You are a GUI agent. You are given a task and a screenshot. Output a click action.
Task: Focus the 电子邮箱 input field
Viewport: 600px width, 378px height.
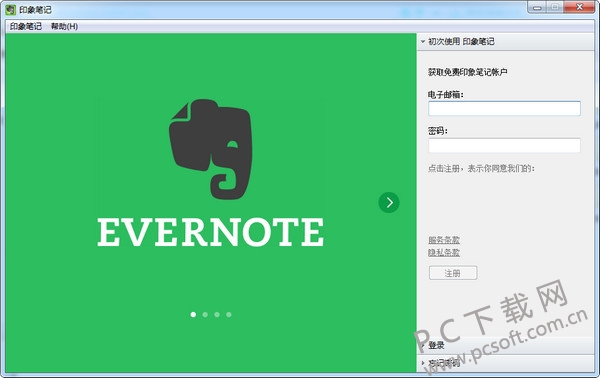(x=504, y=109)
